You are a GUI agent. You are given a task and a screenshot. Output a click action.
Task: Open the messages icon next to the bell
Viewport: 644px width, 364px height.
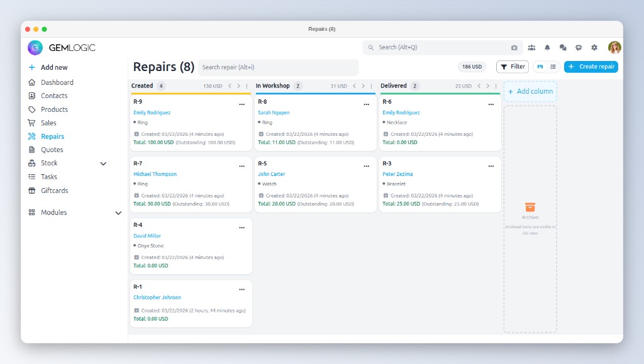(562, 47)
